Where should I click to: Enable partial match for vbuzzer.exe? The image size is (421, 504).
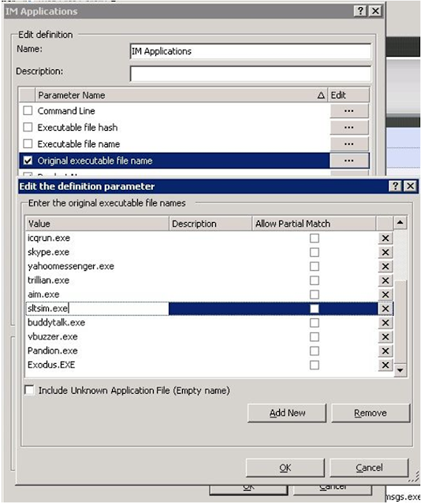pos(315,337)
